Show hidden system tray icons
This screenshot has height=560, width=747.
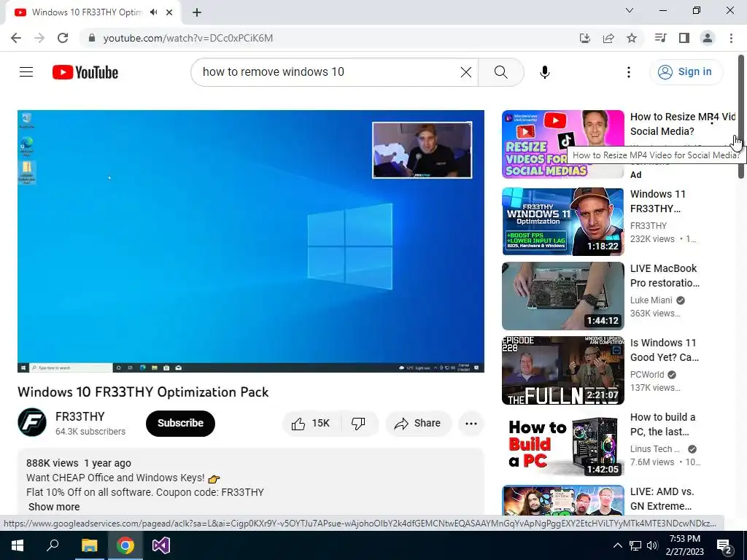pos(617,545)
